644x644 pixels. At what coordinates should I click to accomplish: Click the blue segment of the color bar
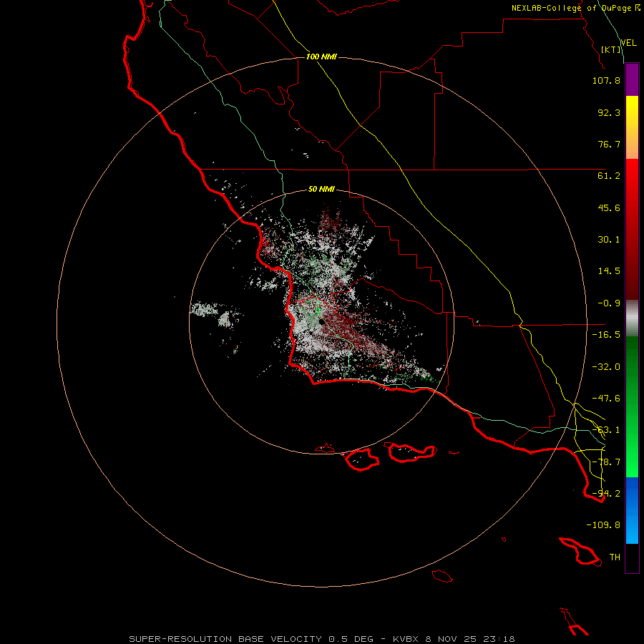pos(632,510)
